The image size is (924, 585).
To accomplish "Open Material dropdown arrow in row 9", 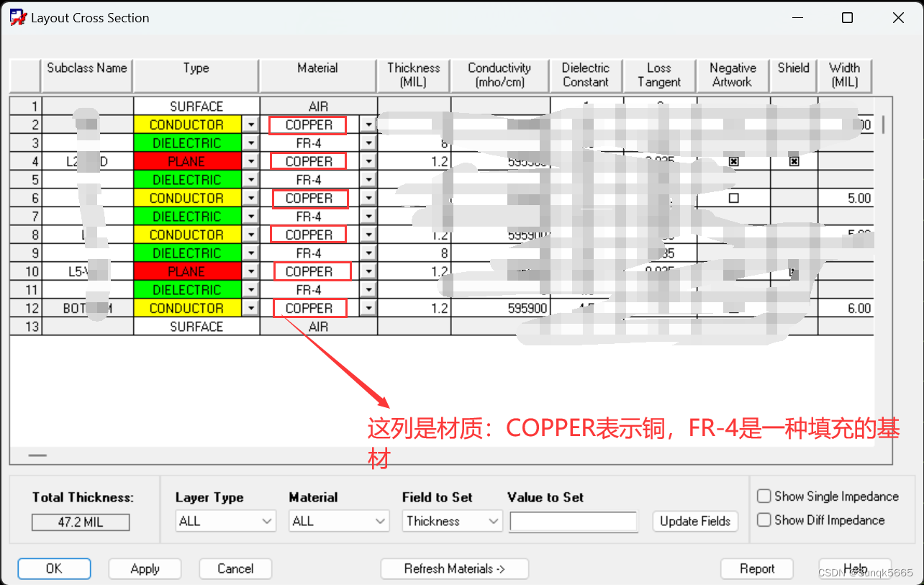I will click(368, 253).
